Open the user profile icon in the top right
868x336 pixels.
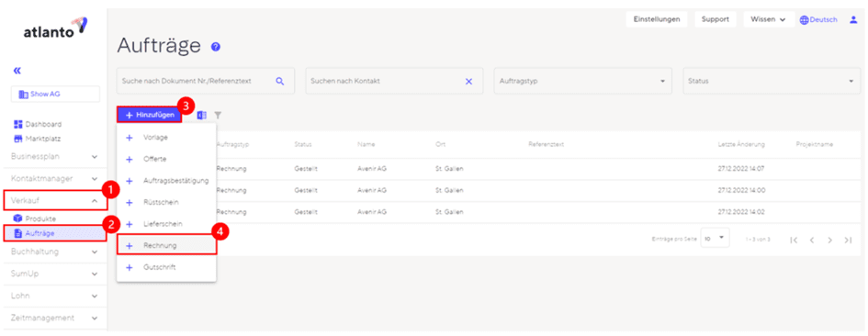853,19
